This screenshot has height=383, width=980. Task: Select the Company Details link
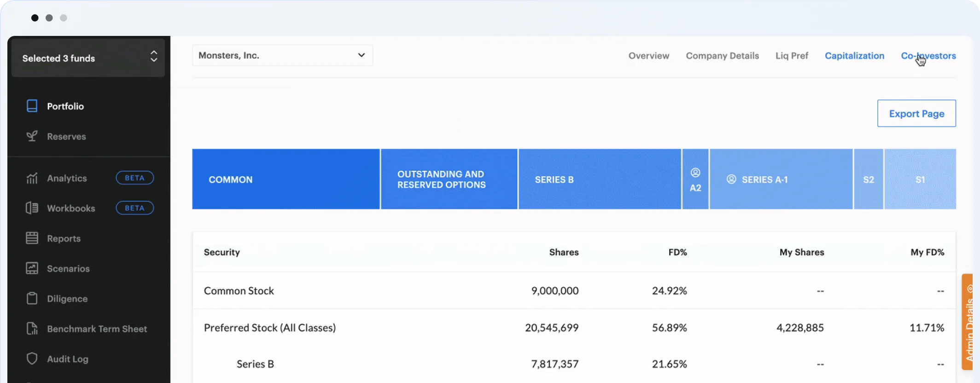point(722,56)
